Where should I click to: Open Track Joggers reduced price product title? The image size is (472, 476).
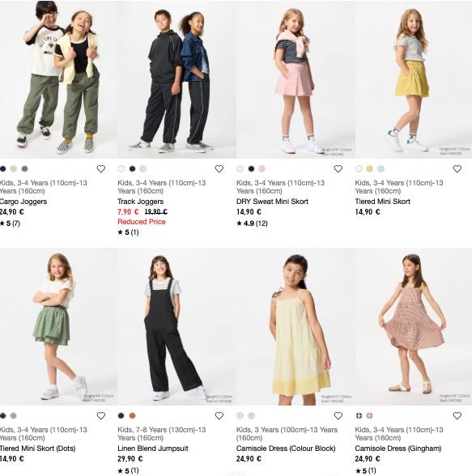pyautogui.click(x=141, y=202)
